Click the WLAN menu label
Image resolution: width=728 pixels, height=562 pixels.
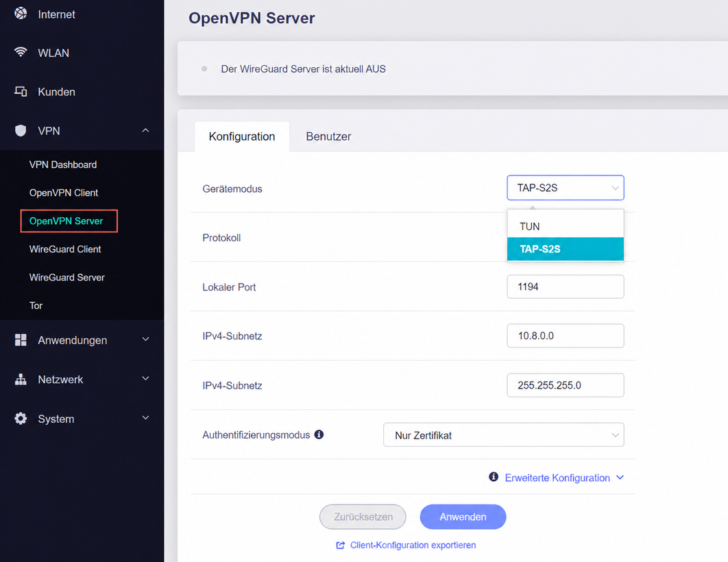point(53,53)
